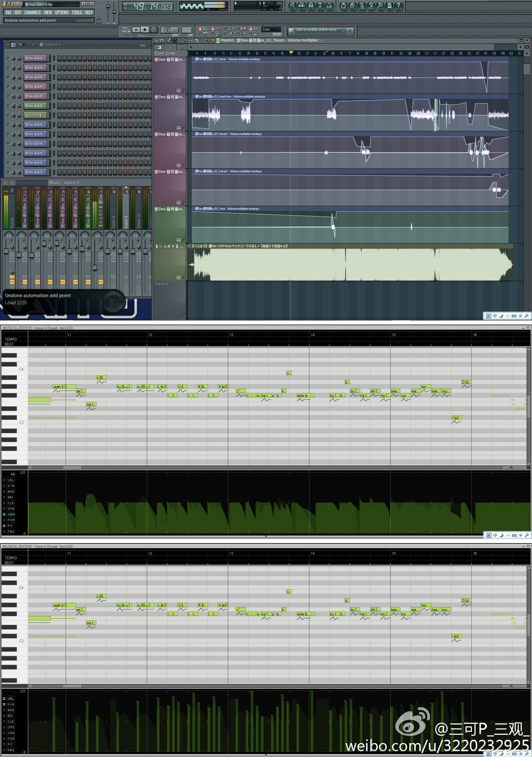
Task: Select the Zoom tool in Playlist toolbar
Action: (206, 40)
